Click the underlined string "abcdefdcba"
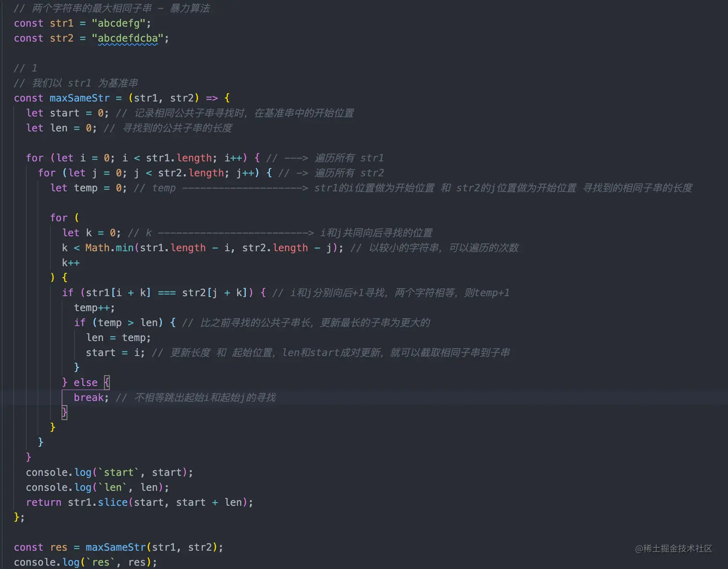 click(x=128, y=38)
